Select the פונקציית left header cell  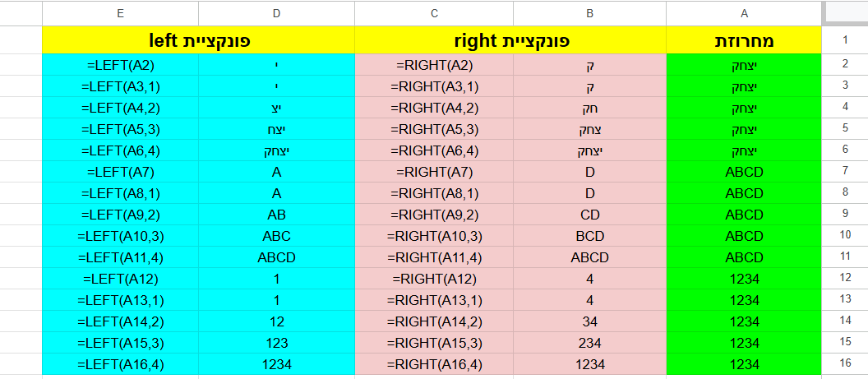pos(198,39)
